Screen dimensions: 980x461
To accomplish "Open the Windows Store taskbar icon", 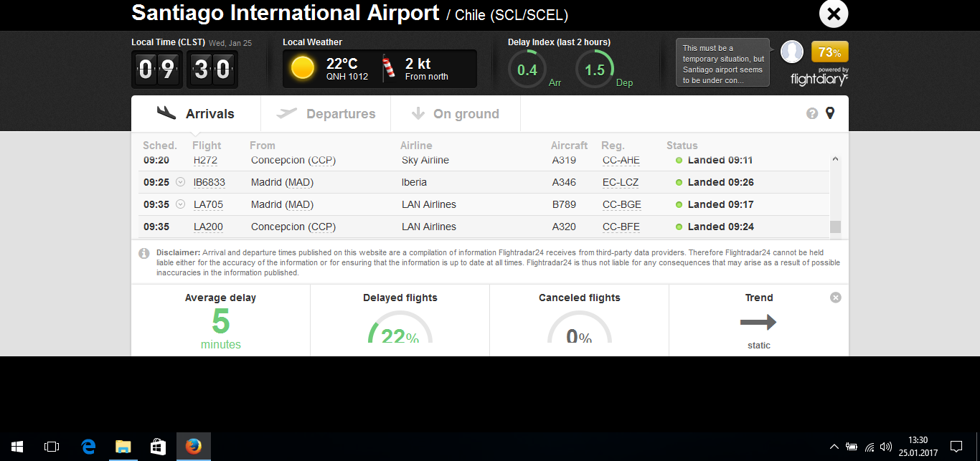I will coord(159,446).
